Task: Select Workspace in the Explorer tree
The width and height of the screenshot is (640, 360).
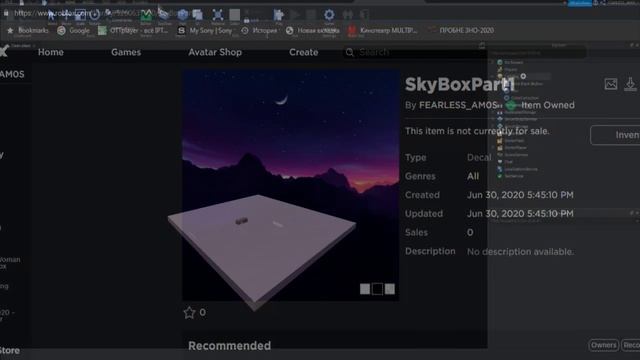Action: (511, 62)
